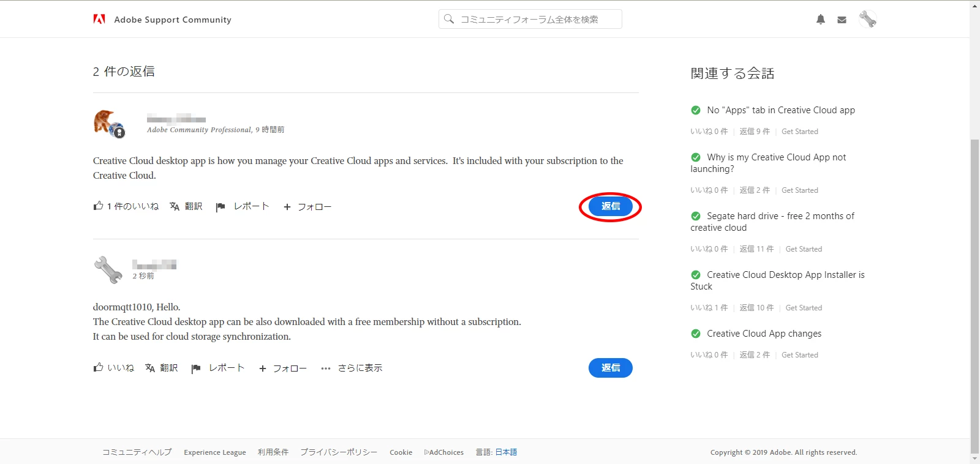Click いいね text on second reply

pyautogui.click(x=121, y=368)
